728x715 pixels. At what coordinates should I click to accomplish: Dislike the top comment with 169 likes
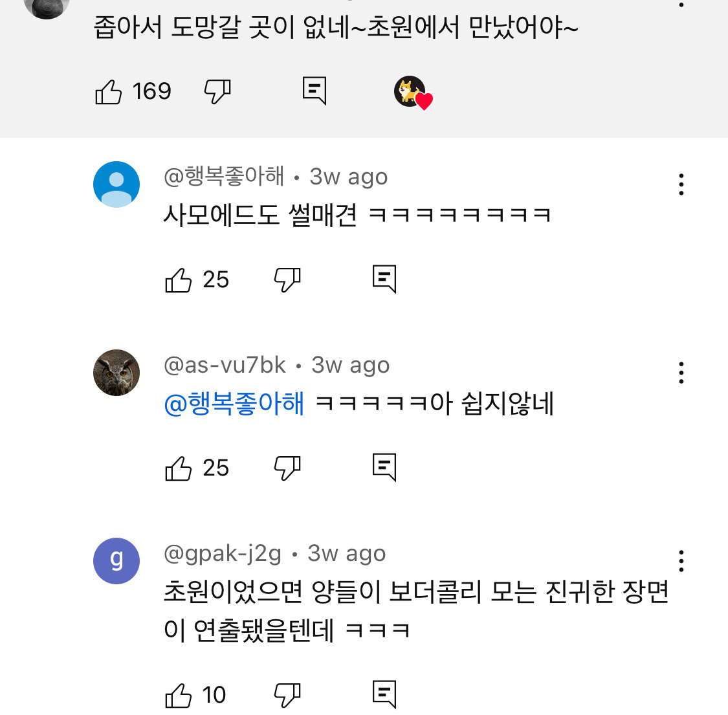coord(217,91)
